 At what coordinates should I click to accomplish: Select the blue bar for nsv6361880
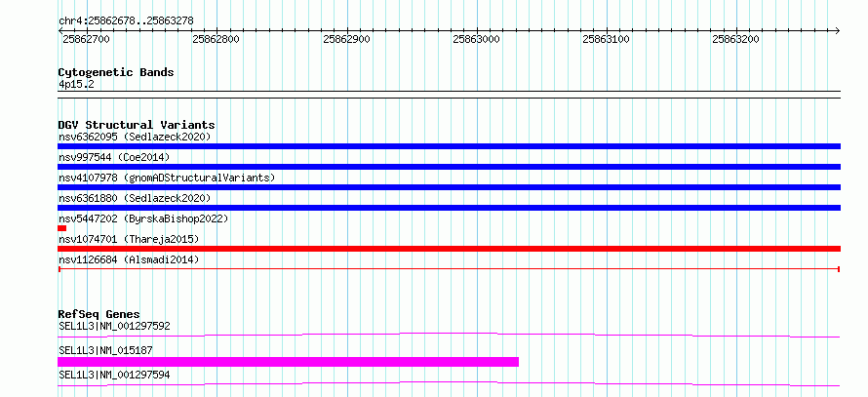[x=449, y=208]
